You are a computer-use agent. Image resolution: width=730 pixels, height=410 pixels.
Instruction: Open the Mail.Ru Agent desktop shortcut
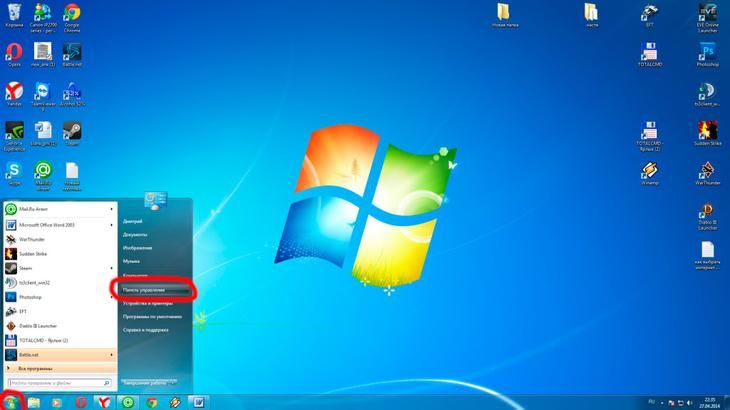[43, 175]
